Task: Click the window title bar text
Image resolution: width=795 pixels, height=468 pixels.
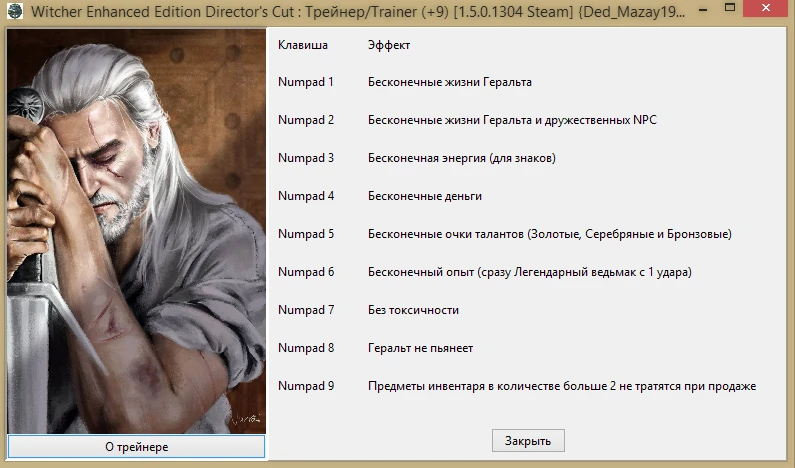Action: point(358,11)
